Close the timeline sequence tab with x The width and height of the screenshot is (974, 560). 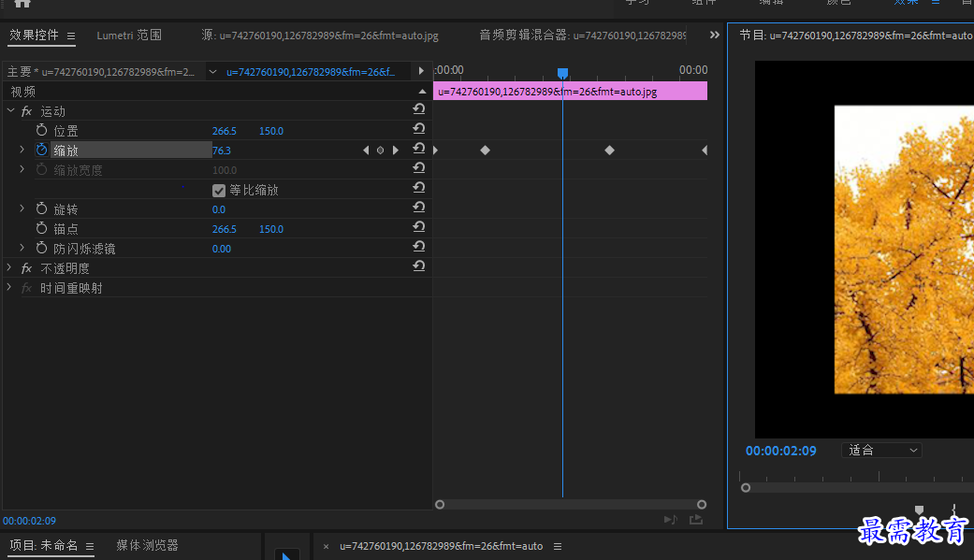pos(326,547)
